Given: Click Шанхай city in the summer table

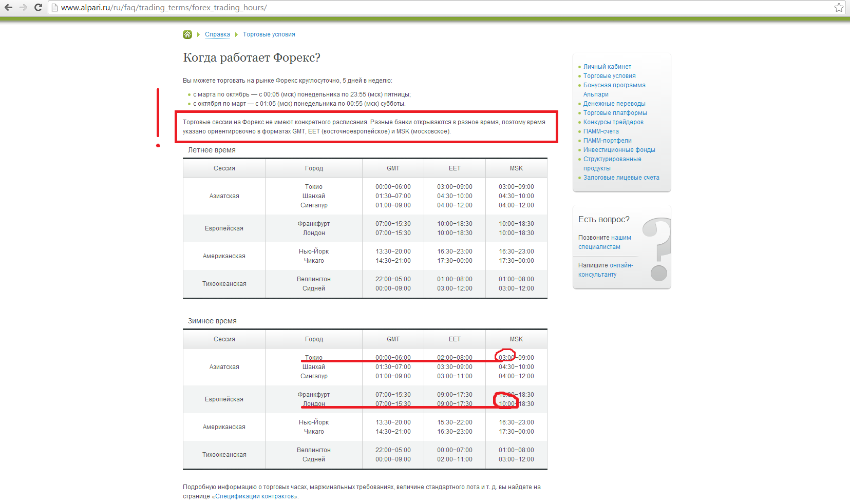Looking at the screenshot, I should coord(314,196).
